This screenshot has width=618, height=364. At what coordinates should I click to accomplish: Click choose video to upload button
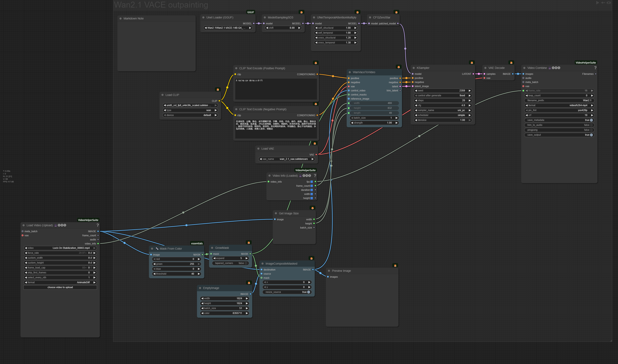point(60,288)
